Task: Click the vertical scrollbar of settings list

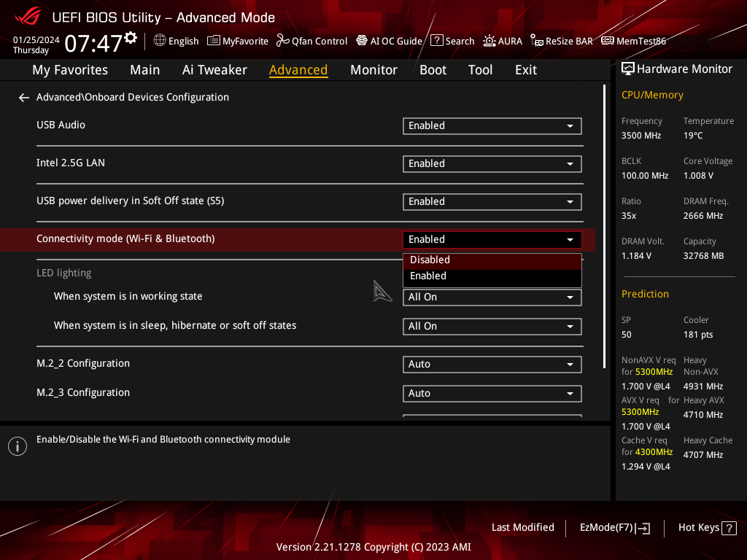Action: click(x=604, y=226)
